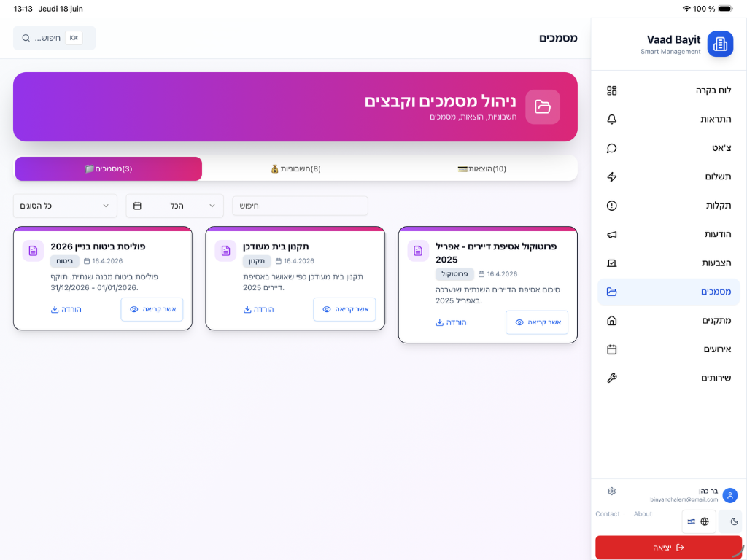The image size is (747, 560).
Task: Click the card title פוליסת ביטוח בניין 2026
Action: (x=98, y=246)
